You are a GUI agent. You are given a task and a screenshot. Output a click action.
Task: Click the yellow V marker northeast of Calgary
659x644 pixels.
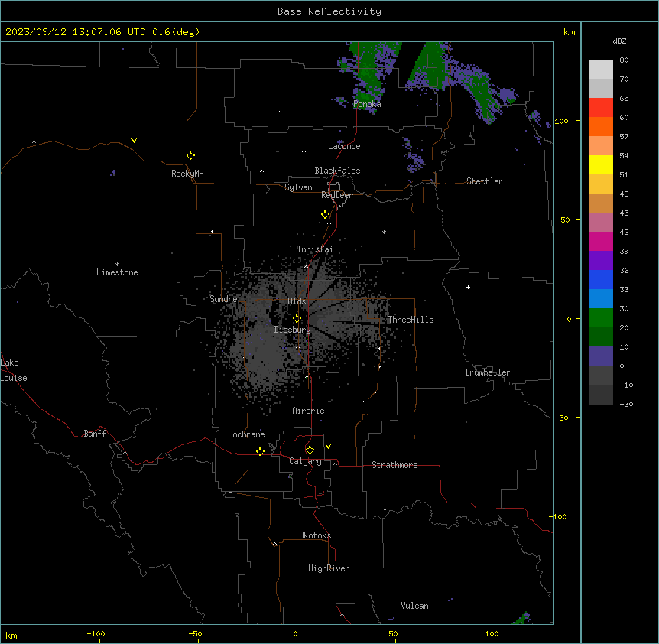pos(328,447)
